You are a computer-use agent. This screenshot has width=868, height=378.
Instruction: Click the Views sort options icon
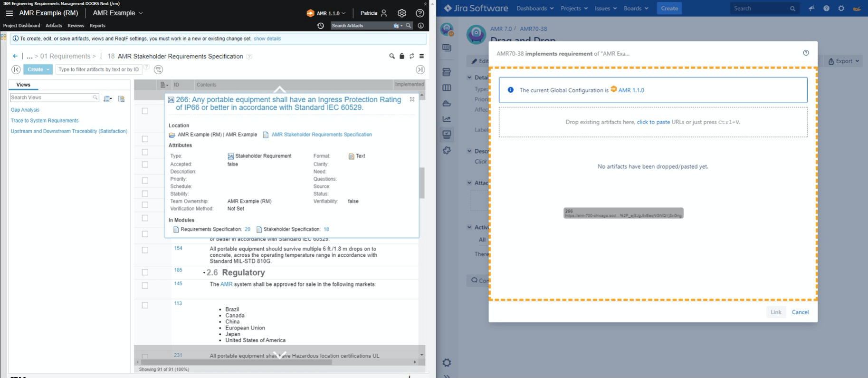(108, 98)
